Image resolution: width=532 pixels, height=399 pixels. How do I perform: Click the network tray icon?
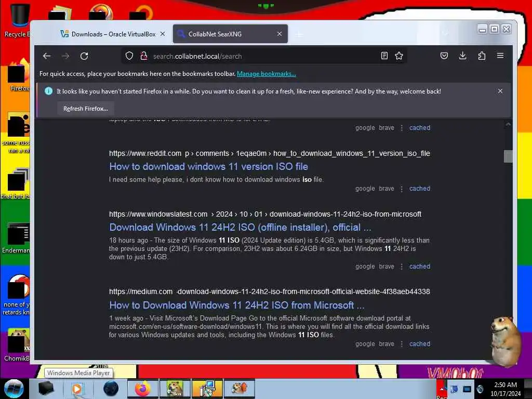(467, 389)
